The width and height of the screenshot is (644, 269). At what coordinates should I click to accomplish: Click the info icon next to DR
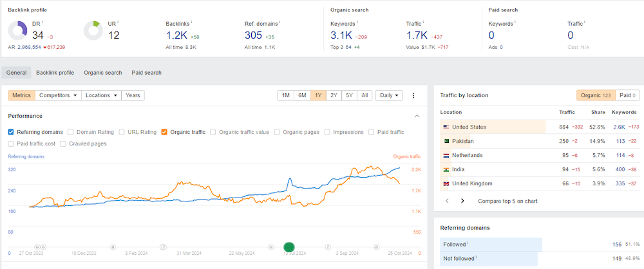point(43,22)
